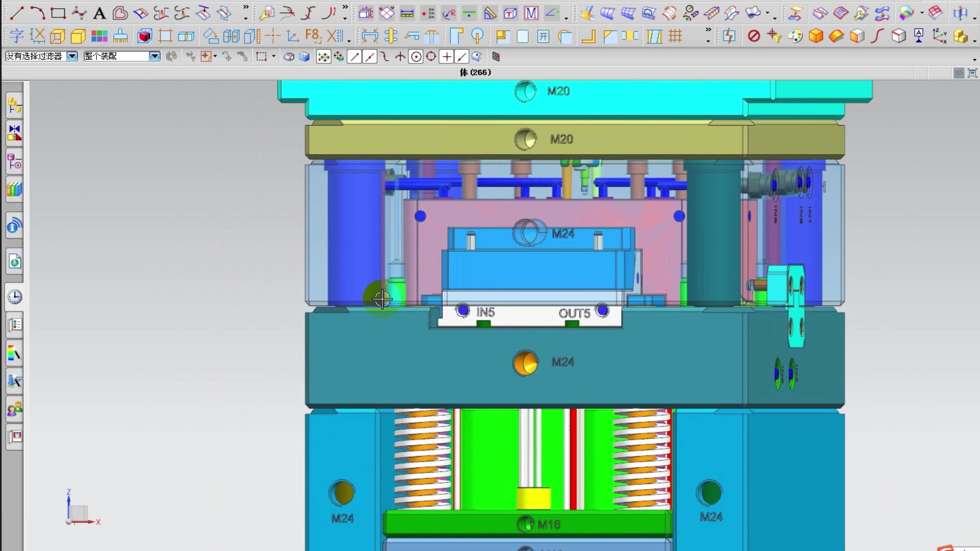
Task: Open the Assembly Navigator sidebar tab
Action: tap(15, 106)
